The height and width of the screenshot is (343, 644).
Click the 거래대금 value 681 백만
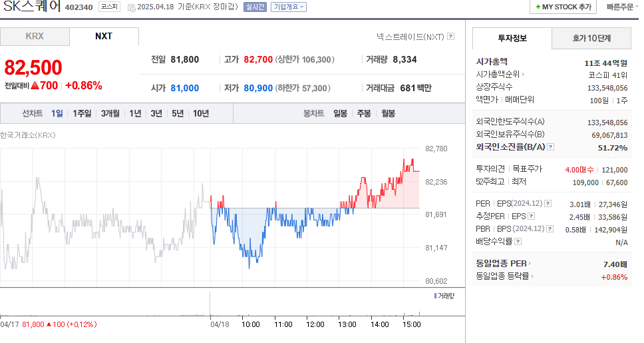[416, 88]
